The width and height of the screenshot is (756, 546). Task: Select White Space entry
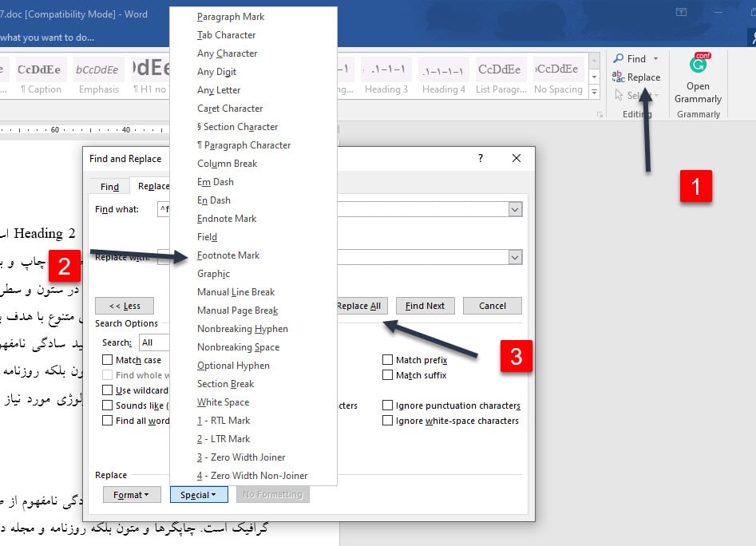tap(253, 402)
